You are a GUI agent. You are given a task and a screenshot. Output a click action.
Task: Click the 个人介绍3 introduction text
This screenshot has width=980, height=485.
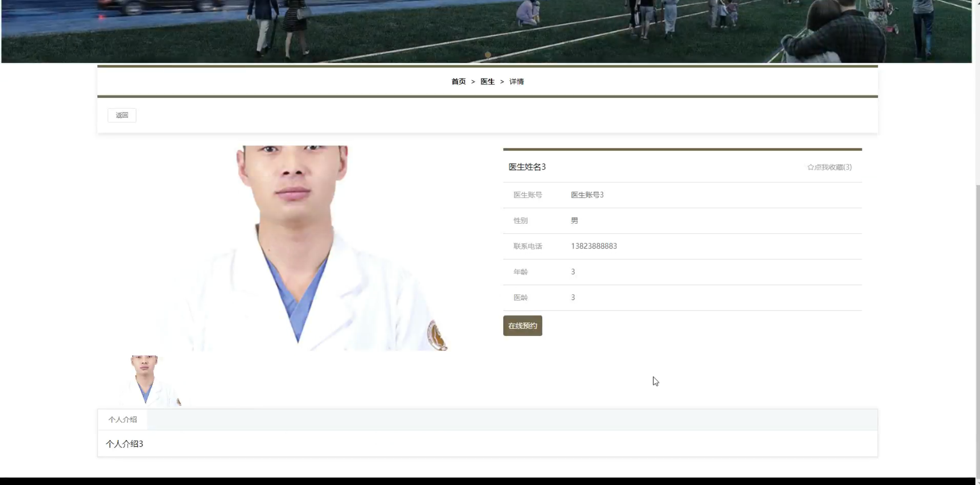pyautogui.click(x=124, y=444)
